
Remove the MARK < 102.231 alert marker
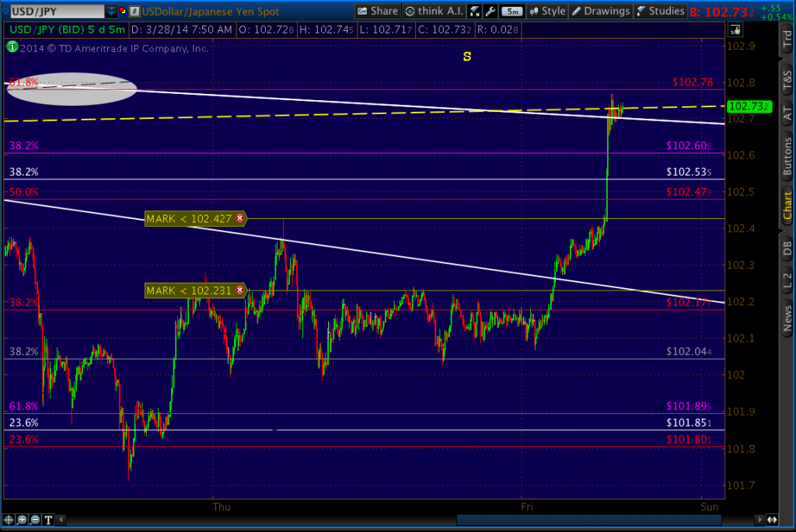[240, 290]
